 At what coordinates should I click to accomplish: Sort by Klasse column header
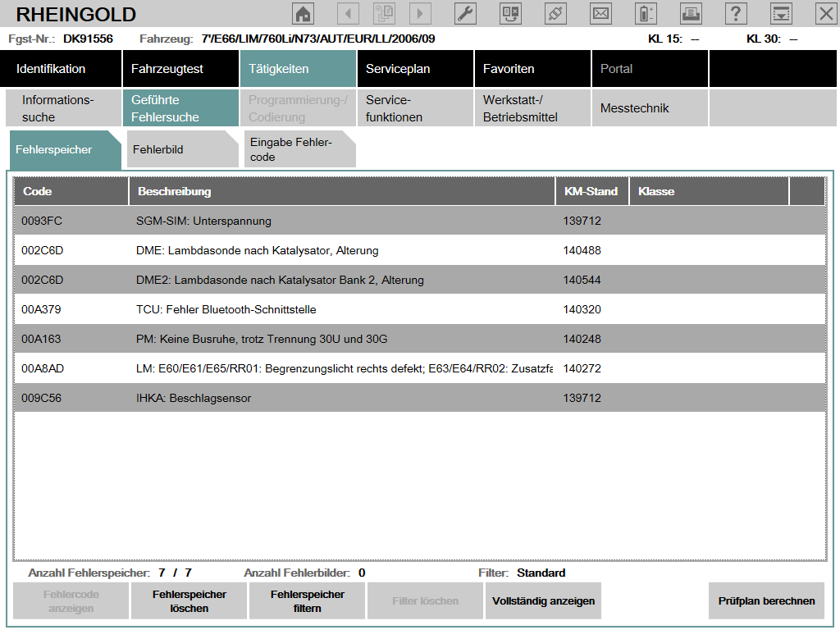pyautogui.click(x=710, y=191)
